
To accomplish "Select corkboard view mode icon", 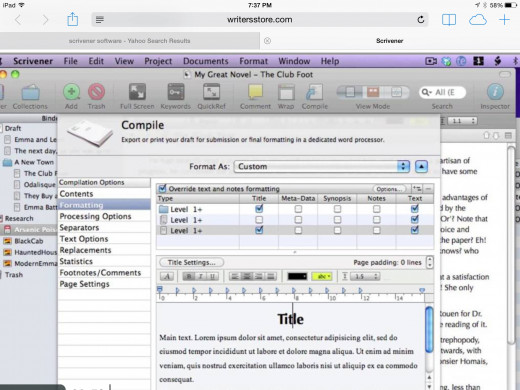I will pos(373,92).
